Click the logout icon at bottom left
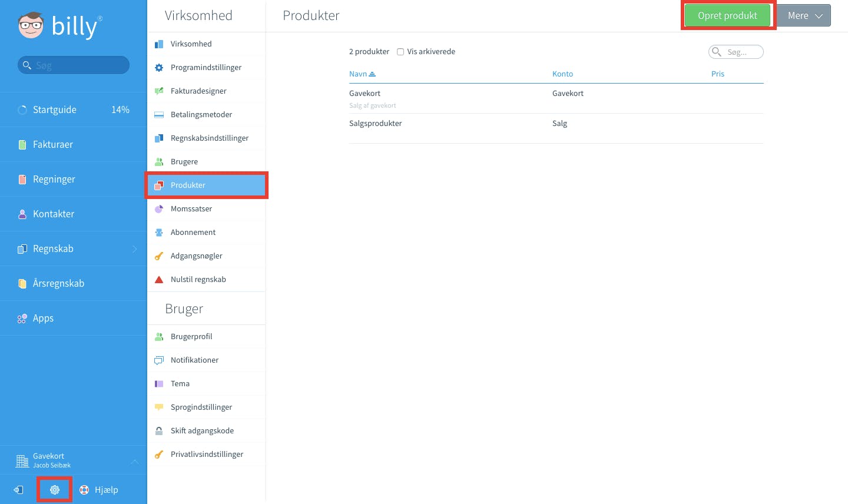 [19, 490]
